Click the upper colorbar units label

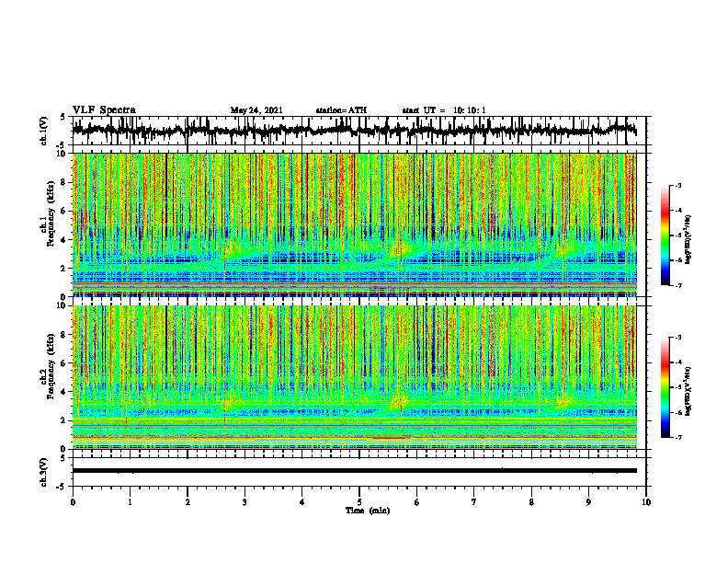coord(688,240)
